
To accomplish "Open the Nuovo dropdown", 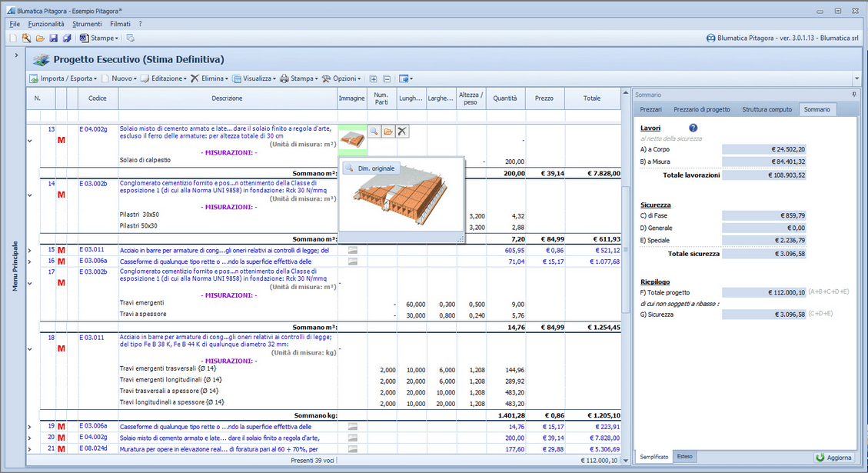I will (x=120, y=78).
